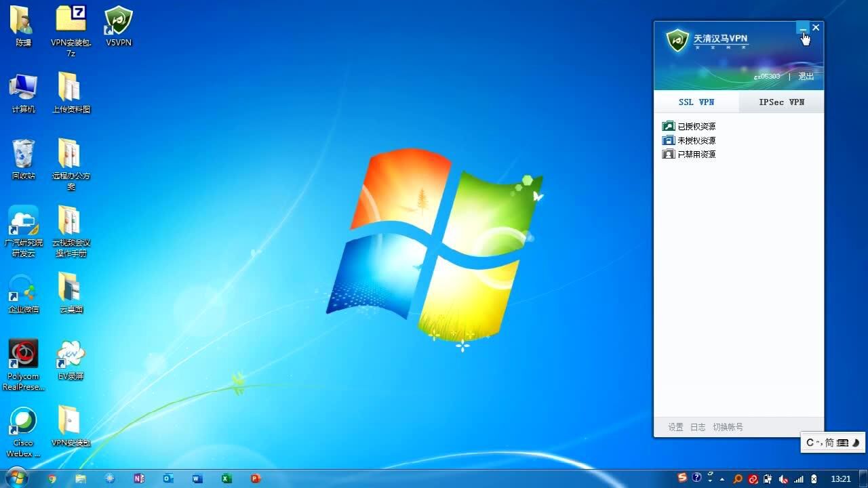Image resolution: width=868 pixels, height=488 pixels.
Task: Select the Polycom RealPresence shortcut
Action: pos(24,365)
